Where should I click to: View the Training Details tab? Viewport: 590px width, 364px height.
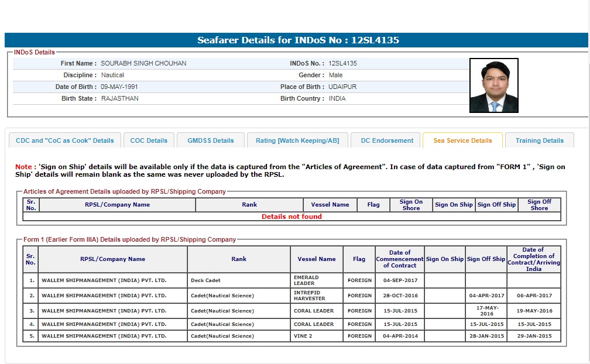coord(539,140)
